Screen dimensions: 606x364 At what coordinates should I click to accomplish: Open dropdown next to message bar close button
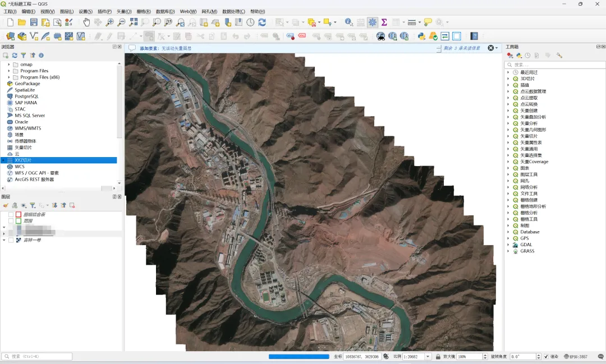pyautogui.click(x=497, y=48)
